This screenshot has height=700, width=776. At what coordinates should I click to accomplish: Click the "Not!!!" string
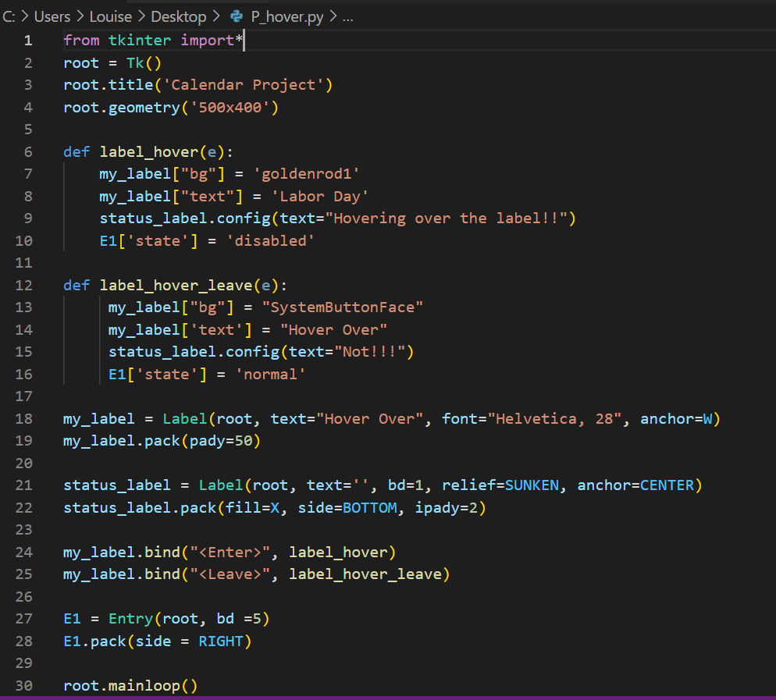[x=369, y=352]
